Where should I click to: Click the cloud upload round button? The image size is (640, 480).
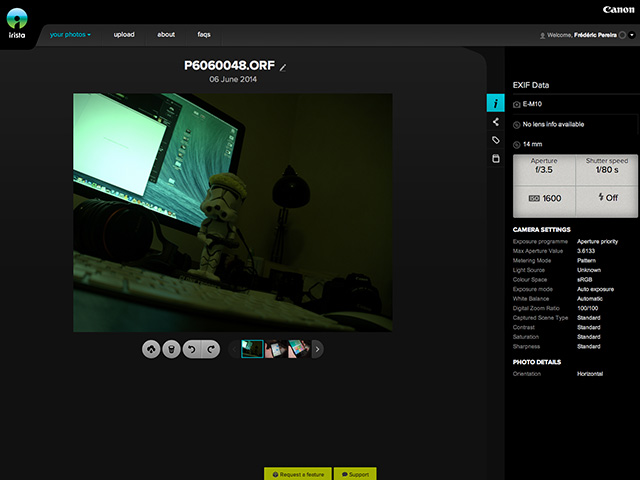click(x=151, y=349)
